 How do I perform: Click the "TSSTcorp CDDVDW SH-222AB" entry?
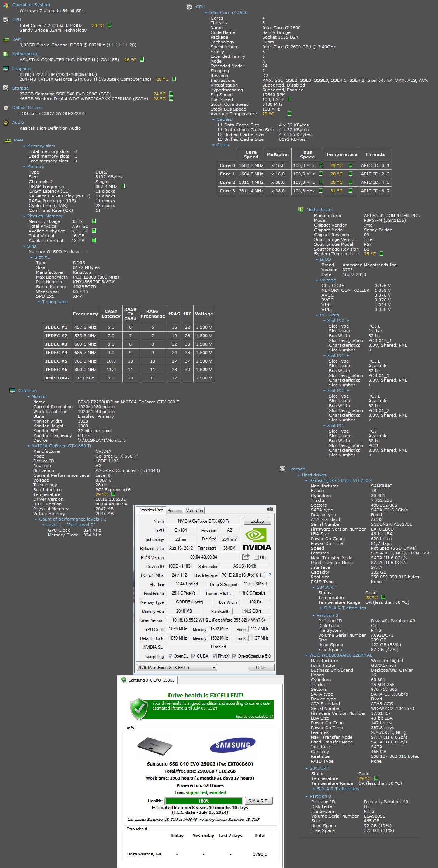tap(52, 113)
